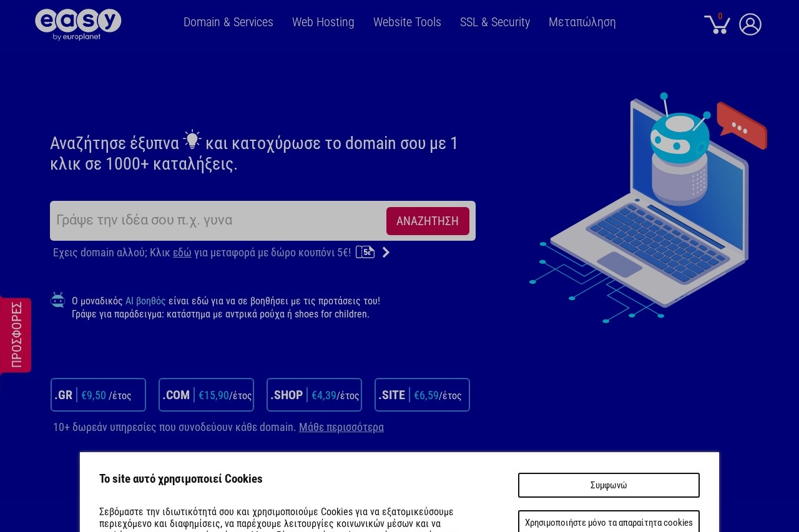Open the ΠΡΟΣΦΟΡΕΣ side tab
This screenshot has width=799, height=532.
point(16,335)
